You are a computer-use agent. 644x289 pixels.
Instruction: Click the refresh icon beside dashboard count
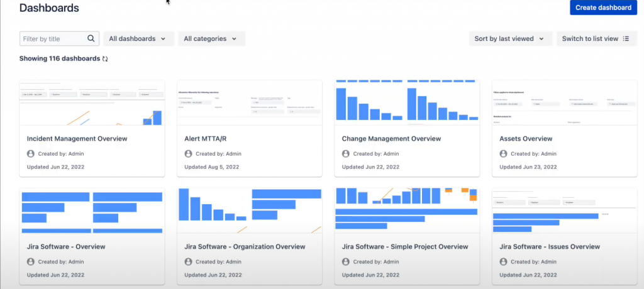click(x=105, y=59)
